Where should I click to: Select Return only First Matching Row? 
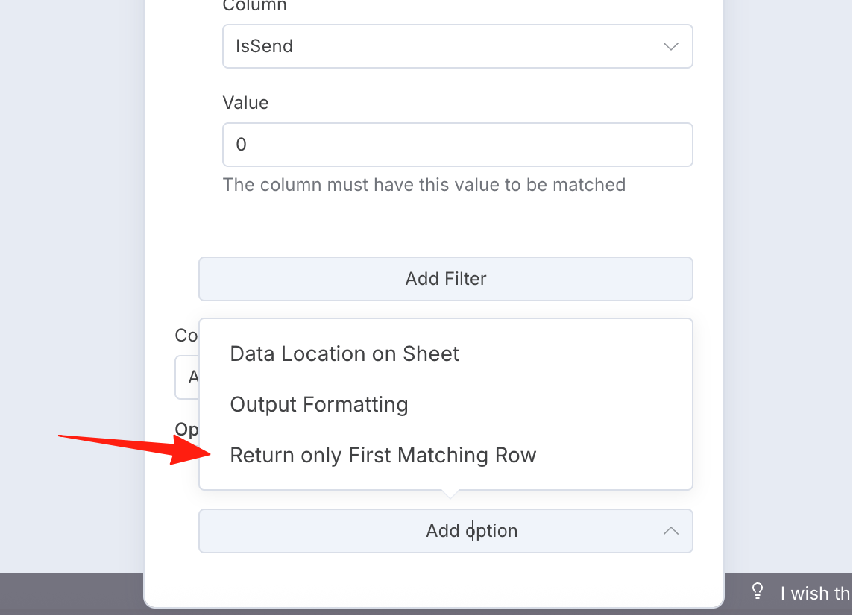[383, 456]
